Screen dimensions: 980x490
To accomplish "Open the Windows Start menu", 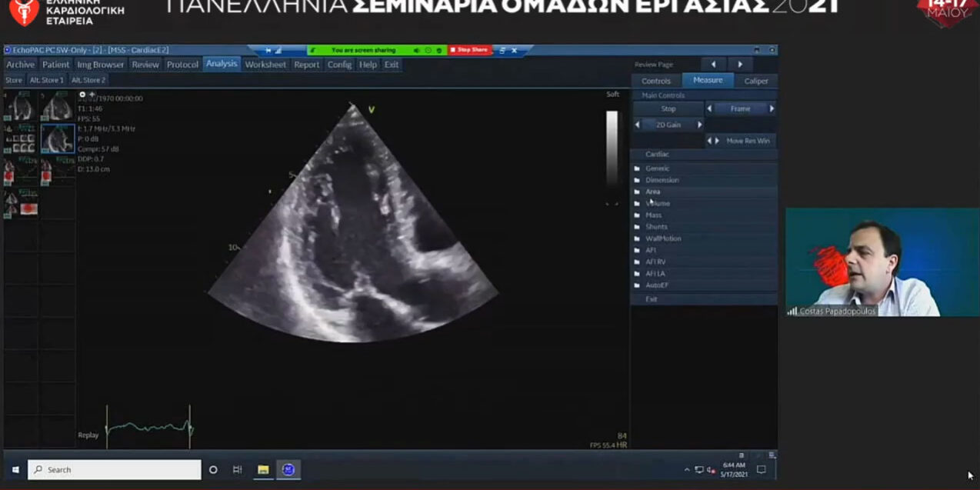I will pos(15,470).
